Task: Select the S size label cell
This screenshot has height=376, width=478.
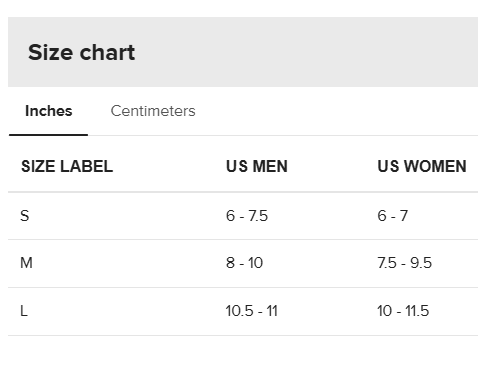Action: pyautogui.click(x=25, y=216)
